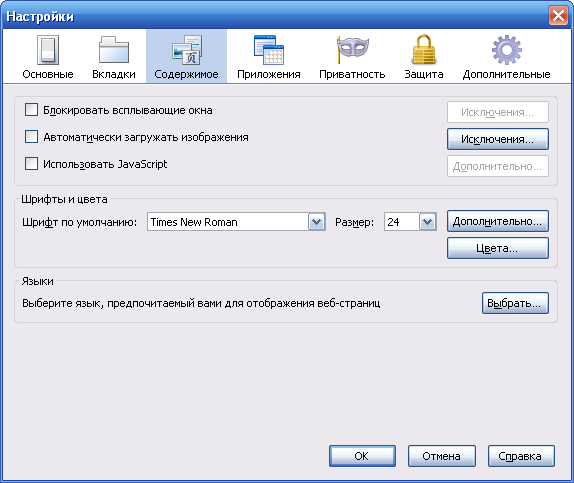574x483 pixels.
Task: Open the Приложения windows icon
Action: tap(269, 50)
